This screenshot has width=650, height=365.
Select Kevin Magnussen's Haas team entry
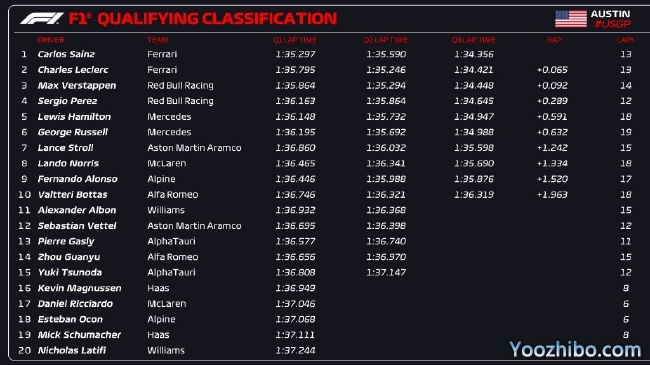158,288
